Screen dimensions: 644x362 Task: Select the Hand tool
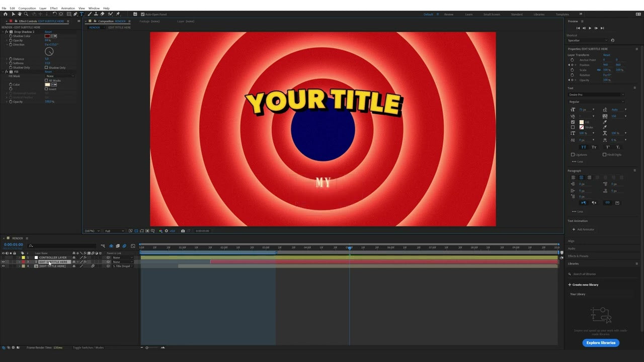click(x=20, y=14)
